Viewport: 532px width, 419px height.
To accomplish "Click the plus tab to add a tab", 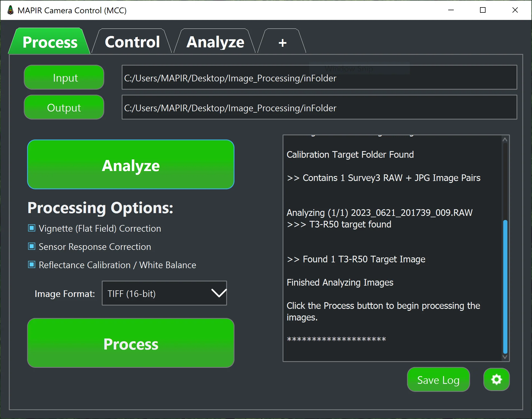I will [282, 43].
